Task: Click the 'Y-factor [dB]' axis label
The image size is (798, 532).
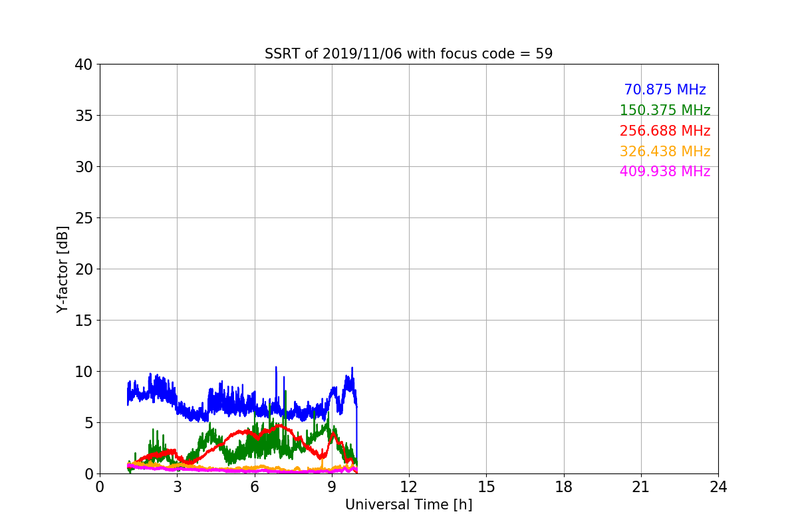Action: (63, 269)
